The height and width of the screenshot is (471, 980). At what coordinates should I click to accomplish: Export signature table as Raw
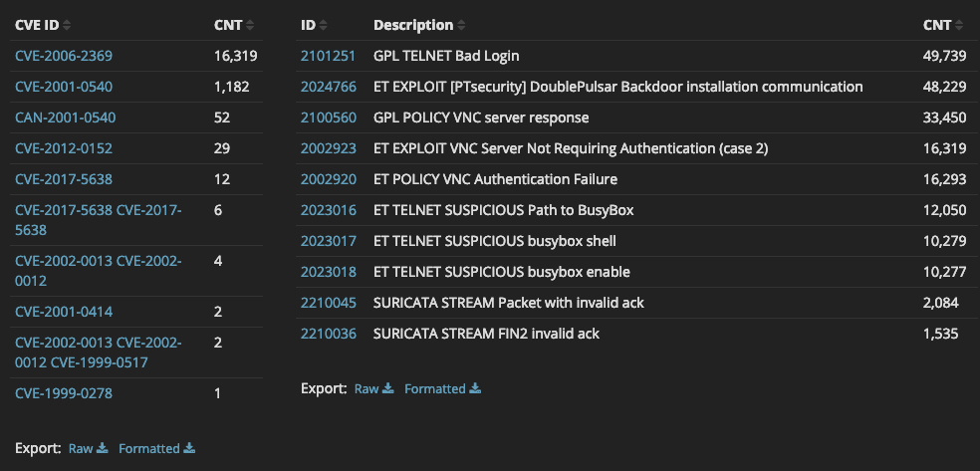coord(373,388)
